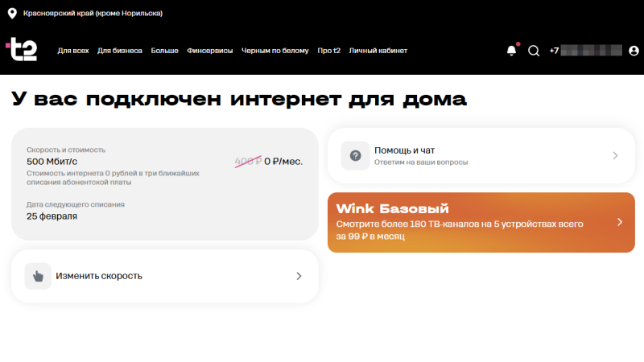This screenshot has width=644, height=362.
Task: Open Черным по белому page
Action: 275,51
